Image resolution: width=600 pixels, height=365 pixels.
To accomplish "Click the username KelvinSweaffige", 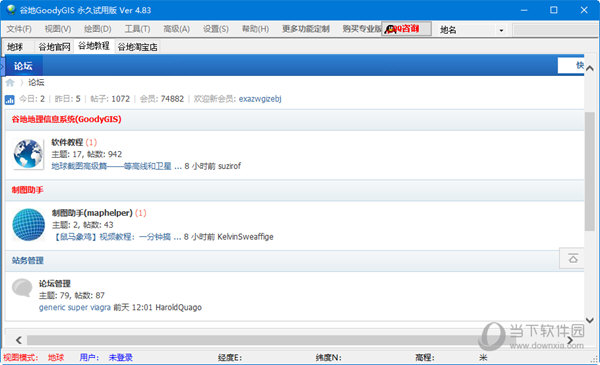I will point(245,237).
